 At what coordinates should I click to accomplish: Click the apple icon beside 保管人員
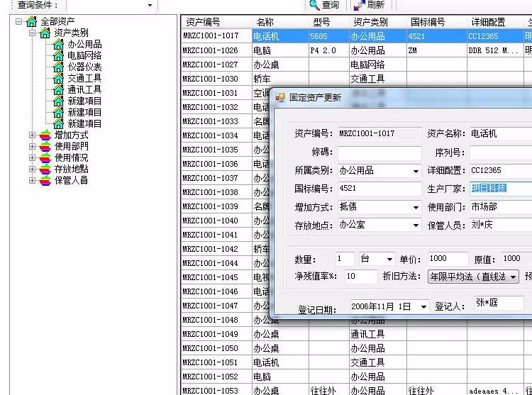click(x=45, y=180)
